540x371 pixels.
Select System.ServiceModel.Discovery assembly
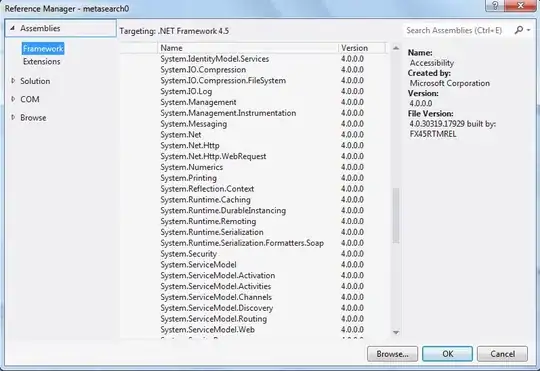[x=255, y=308]
